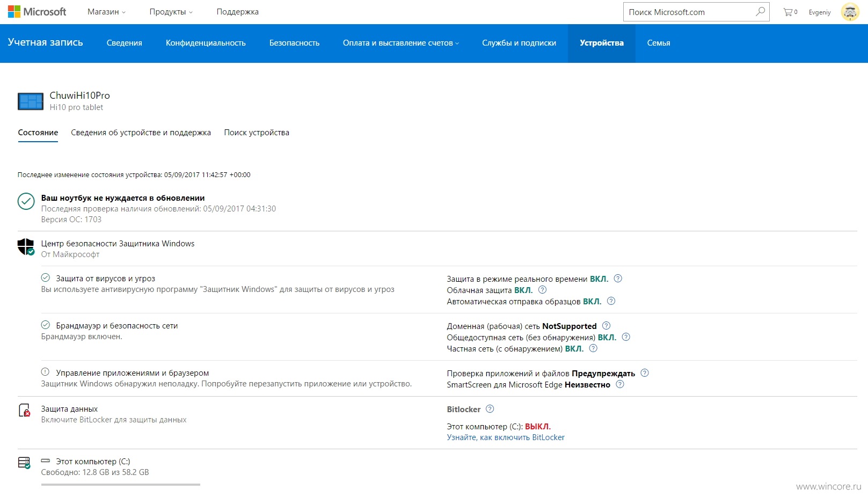Click the small drive icon beside Этот компьютер (C:)
Image resolution: width=868 pixels, height=497 pixels.
(46, 461)
